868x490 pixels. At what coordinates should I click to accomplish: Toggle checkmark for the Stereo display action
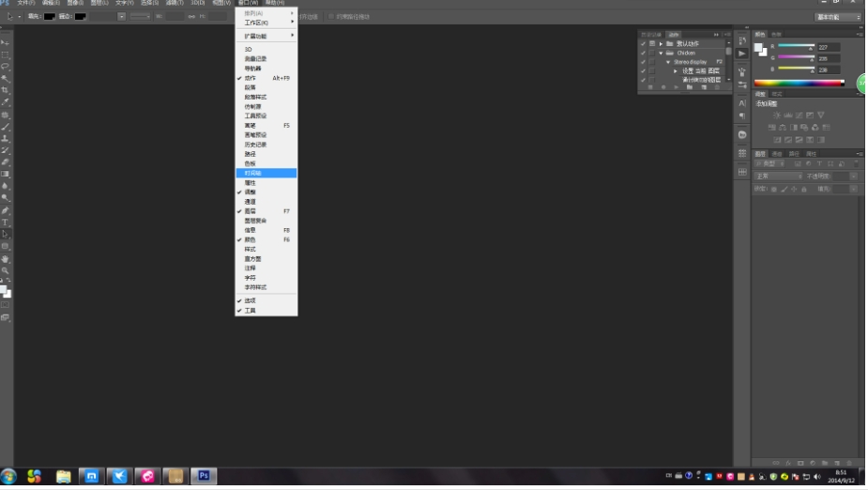[643, 62]
